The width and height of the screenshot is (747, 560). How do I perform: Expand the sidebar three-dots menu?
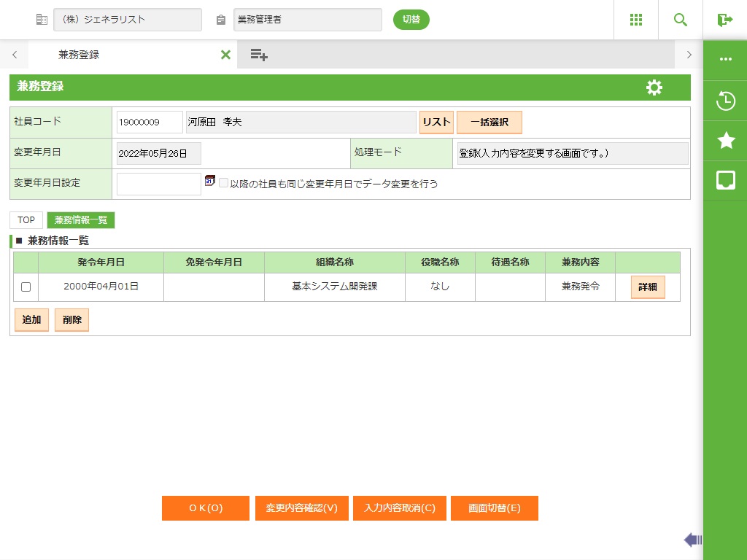tap(725, 60)
